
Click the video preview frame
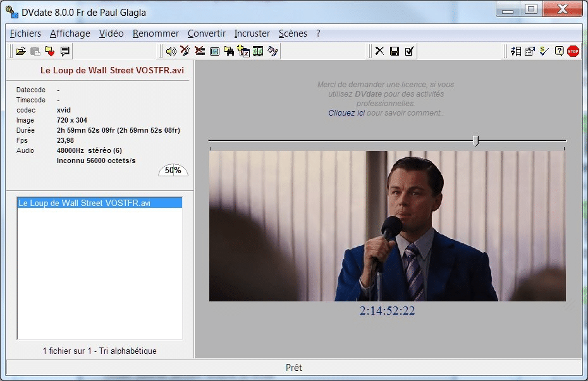coord(388,226)
